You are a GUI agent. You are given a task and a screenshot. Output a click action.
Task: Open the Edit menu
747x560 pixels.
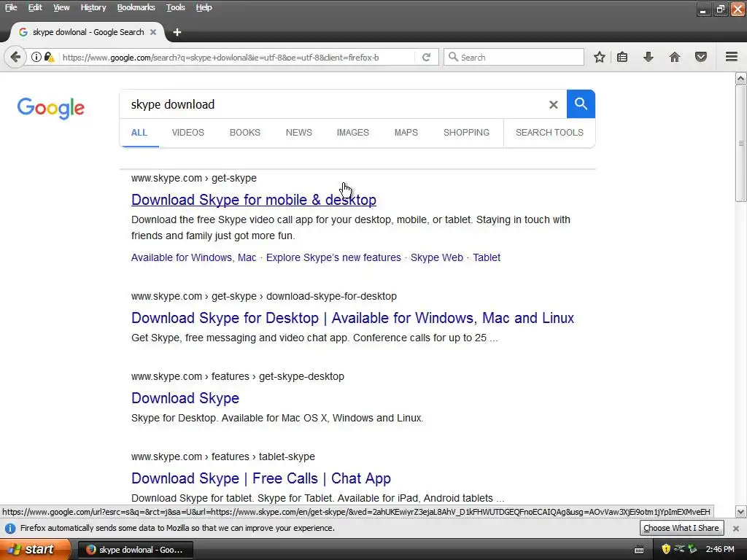click(x=35, y=7)
